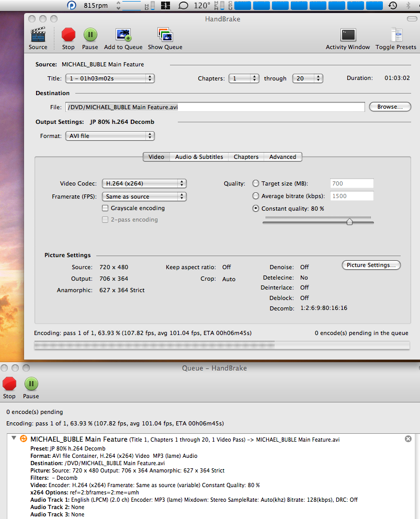Image resolution: width=420 pixels, height=519 pixels.
Task: Click the 0 encode(s) pending in the queue text
Action: 361,333
